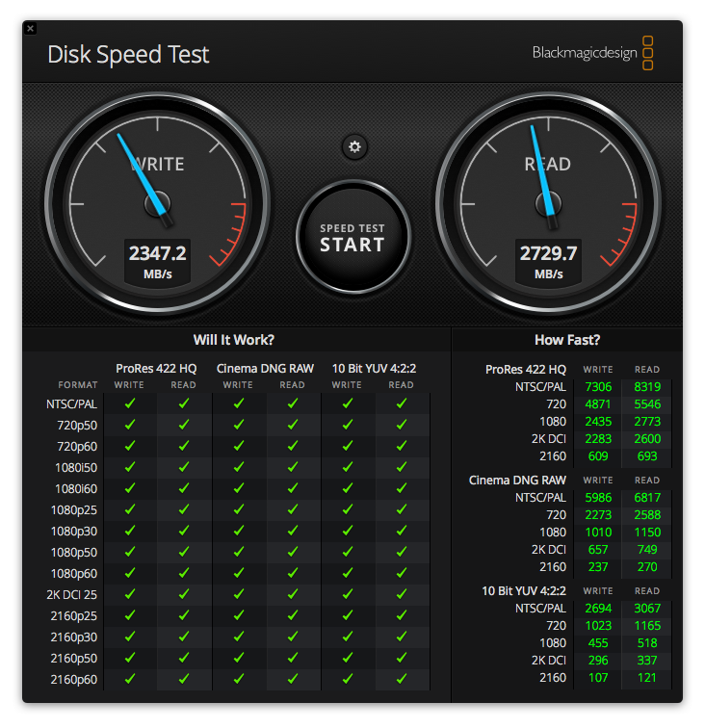Close the Disk Speed Test window
This screenshot has height=728, width=705.
[x=30, y=28]
